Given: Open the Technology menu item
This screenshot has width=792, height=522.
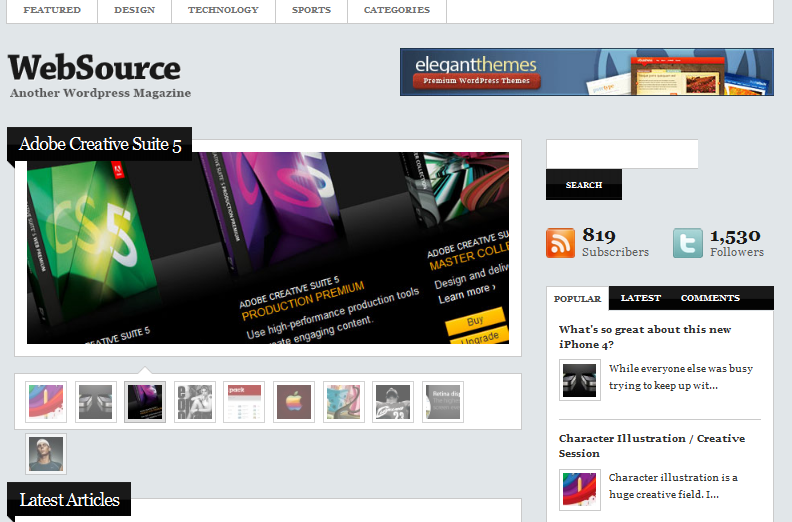Looking at the screenshot, I should (x=223, y=10).
